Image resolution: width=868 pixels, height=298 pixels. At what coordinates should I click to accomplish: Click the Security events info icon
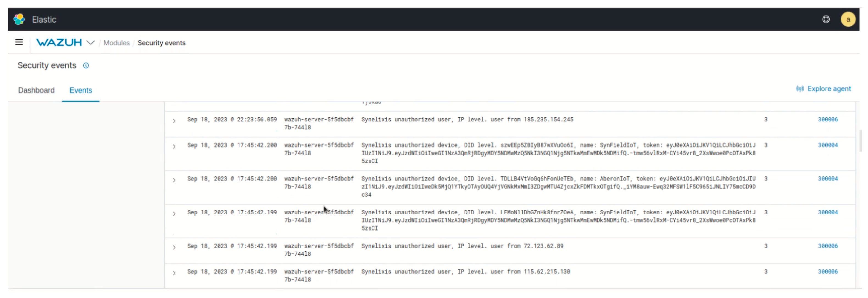(86, 65)
